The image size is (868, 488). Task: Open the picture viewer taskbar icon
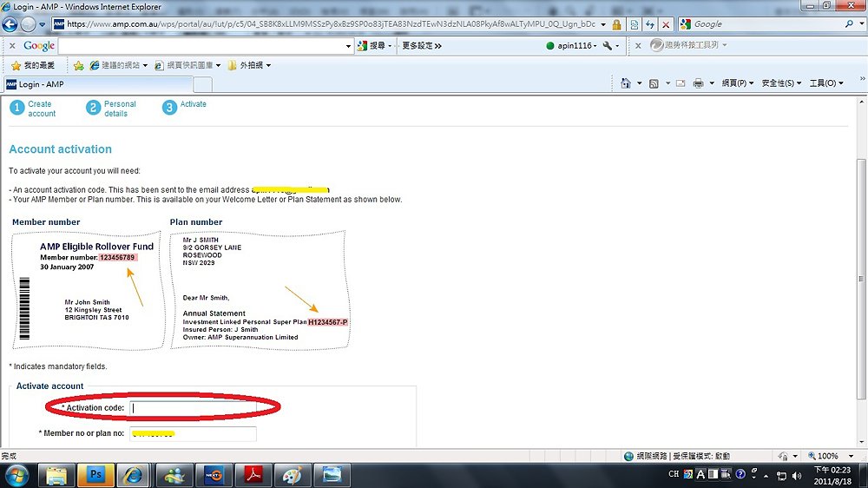coord(332,475)
